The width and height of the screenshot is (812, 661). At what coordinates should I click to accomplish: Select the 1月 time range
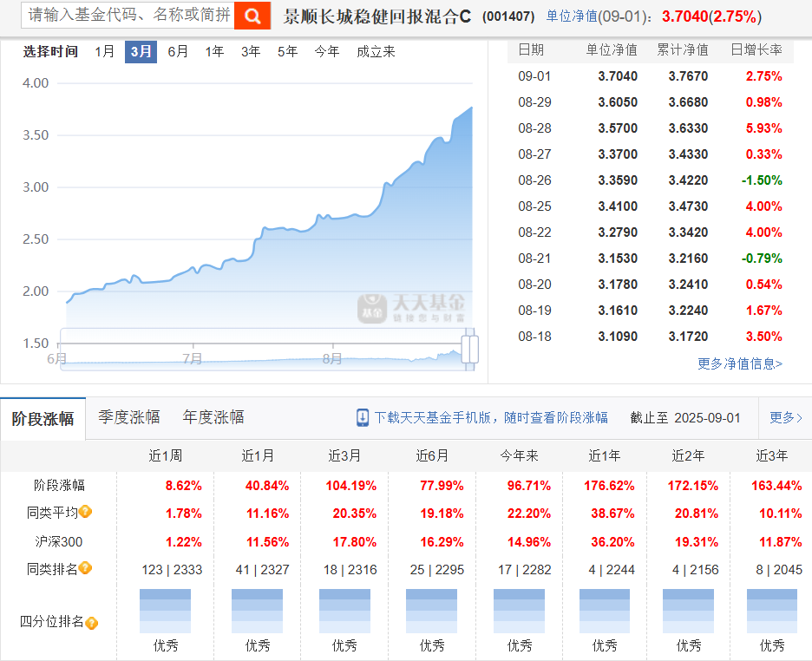pyautogui.click(x=105, y=52)
